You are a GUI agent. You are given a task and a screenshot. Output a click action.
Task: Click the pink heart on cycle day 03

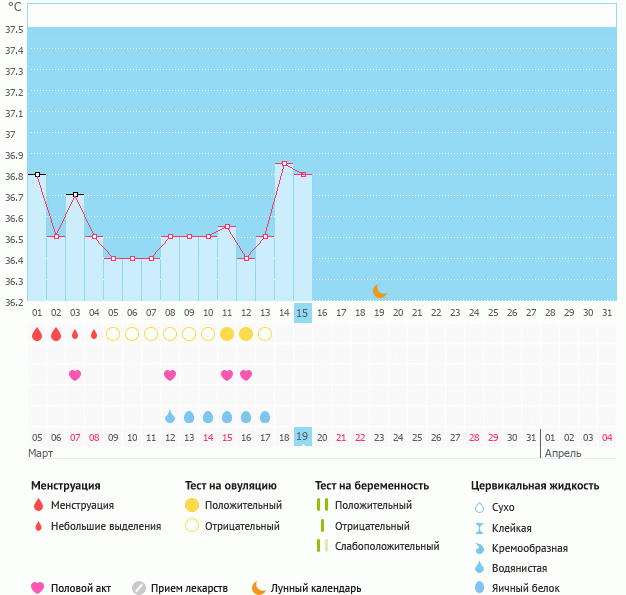(x=75, y=375)
